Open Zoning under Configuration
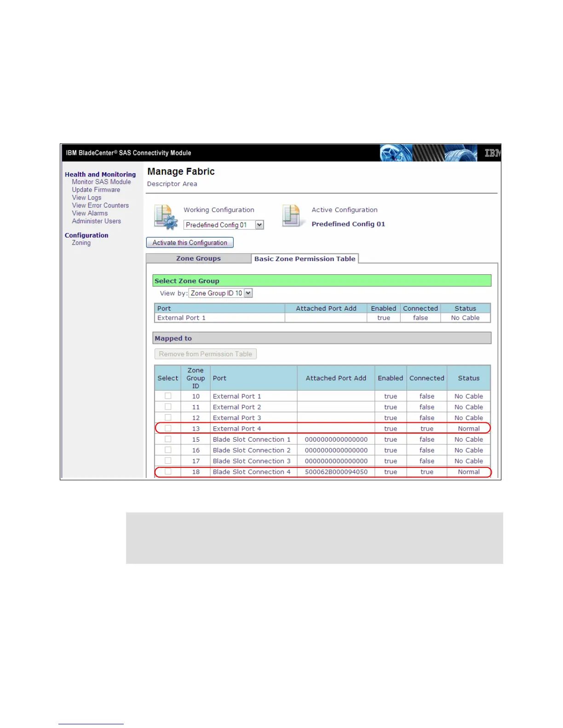Screen dimensions: 563x728 click(81, 243)
